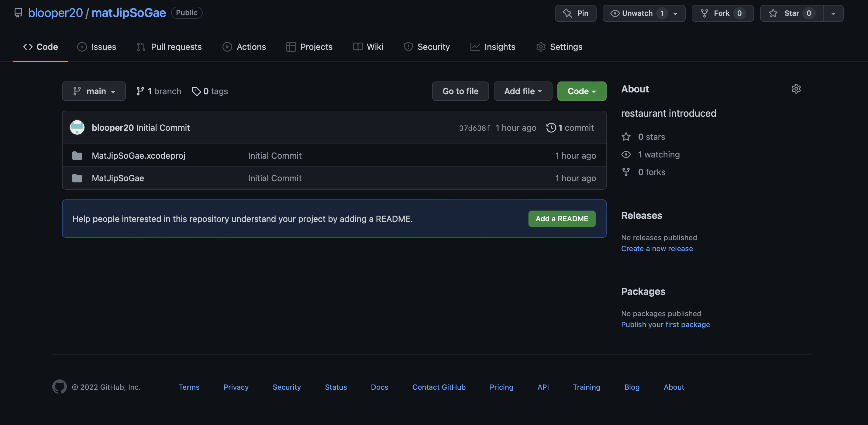
Task: Click the repository book icon beside blooper20
Action: click(x=18, y=13)
